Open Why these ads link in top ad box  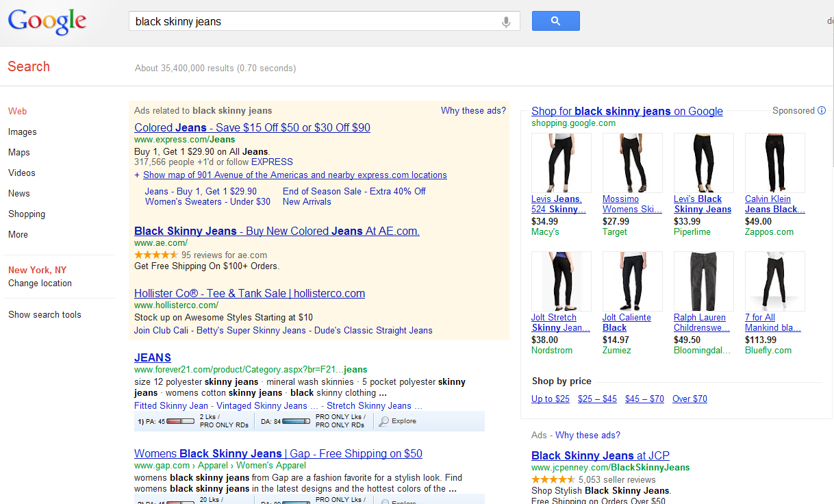473,110
